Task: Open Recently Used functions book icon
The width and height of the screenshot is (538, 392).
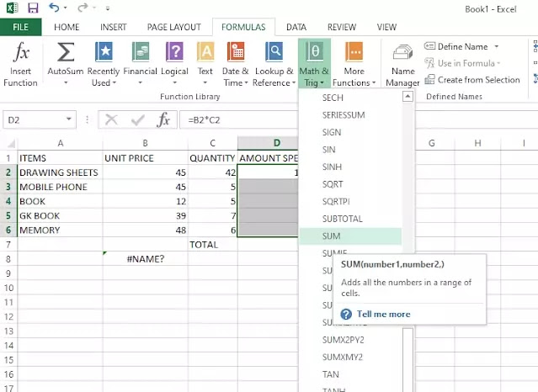Action: (104, 52)
